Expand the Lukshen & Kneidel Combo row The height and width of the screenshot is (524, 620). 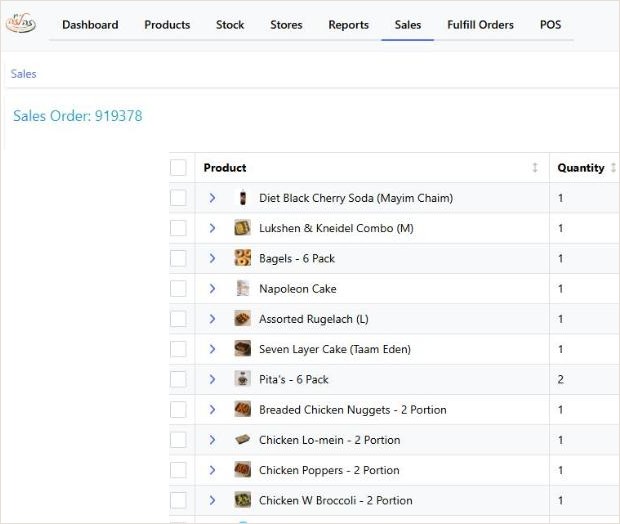tap(212, 228)
